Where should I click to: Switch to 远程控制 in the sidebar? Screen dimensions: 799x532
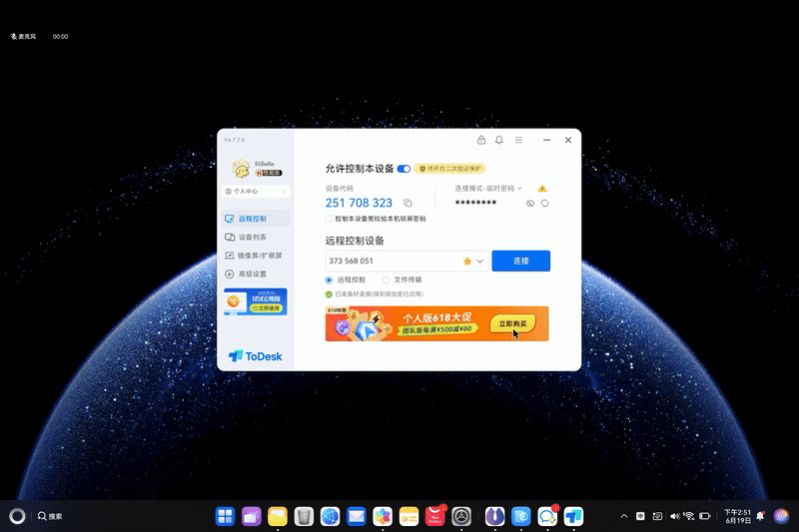pos(257,219)
